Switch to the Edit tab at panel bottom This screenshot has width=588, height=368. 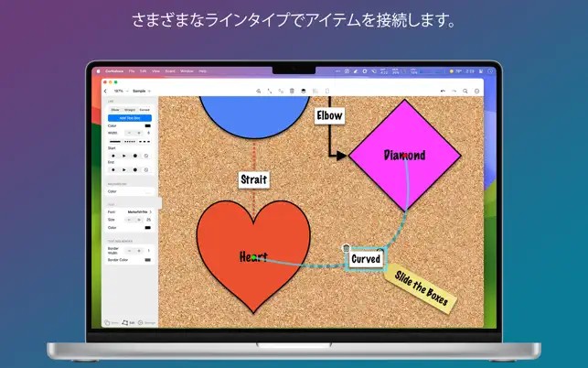pos(128,322)
